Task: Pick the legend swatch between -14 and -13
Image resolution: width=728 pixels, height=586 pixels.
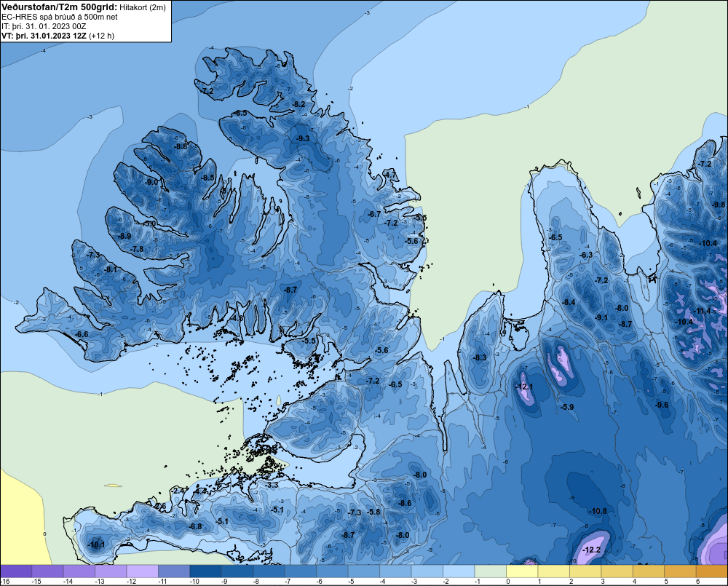Action: click(x=79, y=571)
